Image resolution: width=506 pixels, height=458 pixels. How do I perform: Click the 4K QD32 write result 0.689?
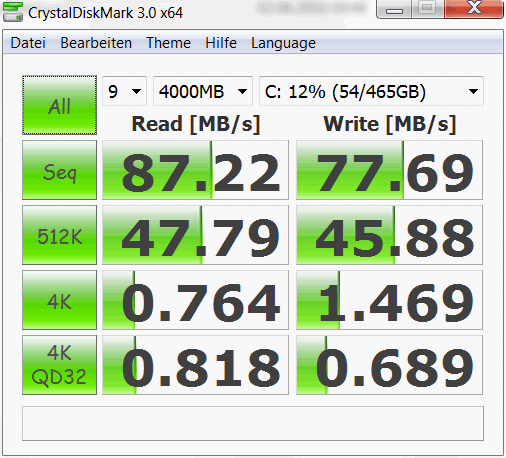(389, 365)
